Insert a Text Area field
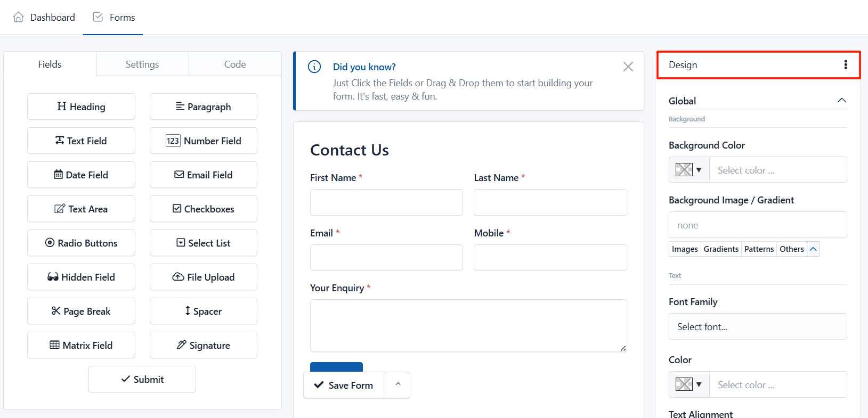The height and width of the screenshot is (418, 868). click(81, 209)
